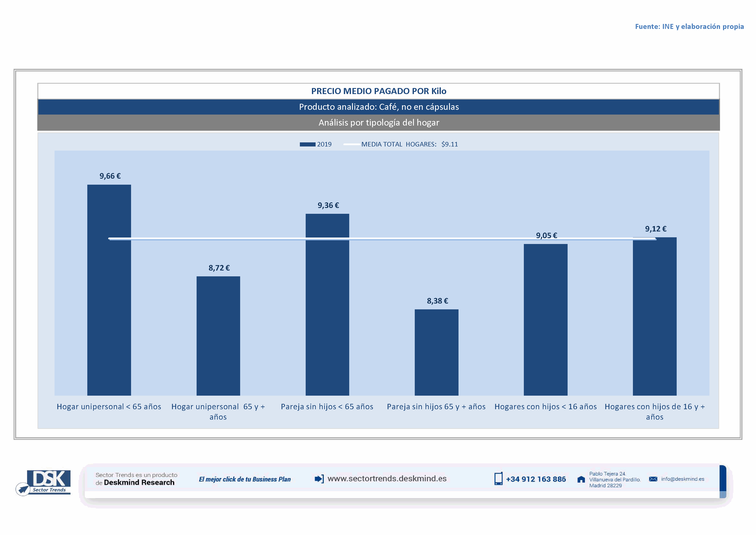Click the DSK Sector Trends logo
This screenshot has height=535, width=756.
(x=46, y=482)
